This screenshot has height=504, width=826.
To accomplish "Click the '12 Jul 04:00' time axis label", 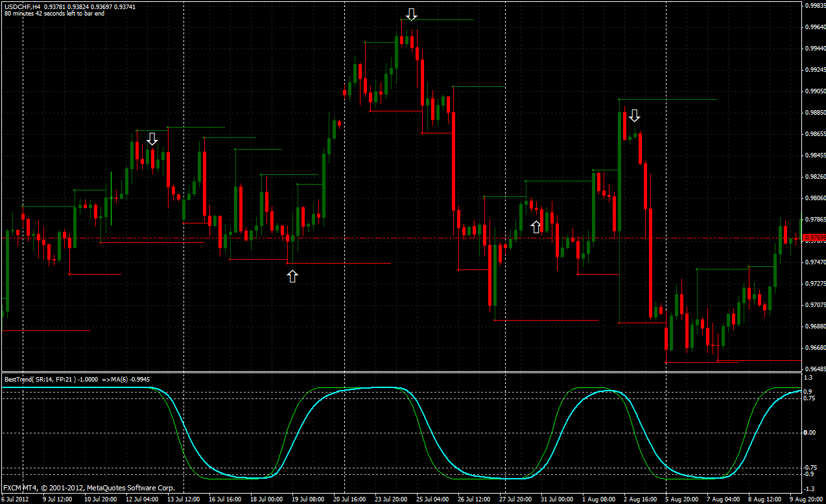I will coord(141,499).
